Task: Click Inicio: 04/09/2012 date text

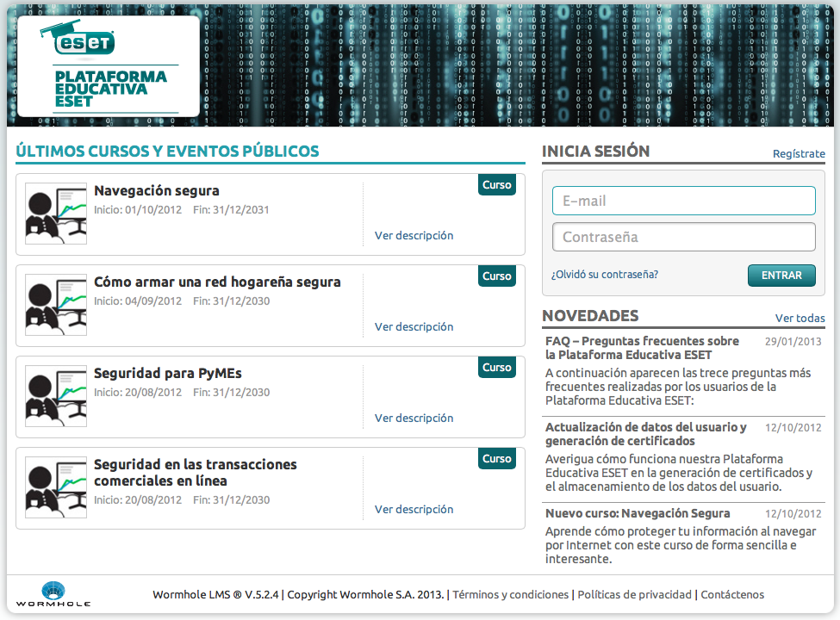Action: click(x=138, y=301)
